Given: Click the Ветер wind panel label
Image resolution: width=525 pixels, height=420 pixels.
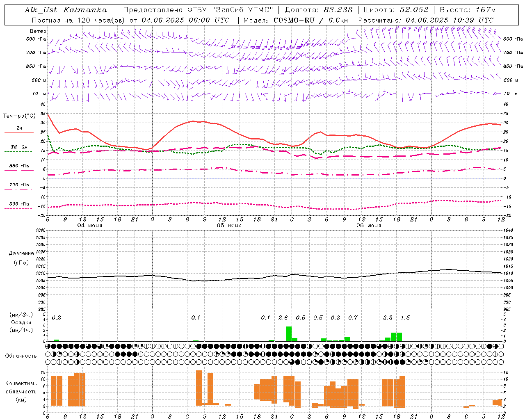Looking at the screenshot, I should (x=38, y=31).
